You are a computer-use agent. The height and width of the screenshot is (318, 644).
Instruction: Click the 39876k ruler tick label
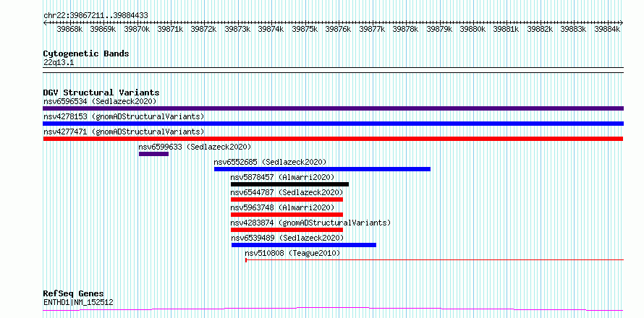coord(339,29)
